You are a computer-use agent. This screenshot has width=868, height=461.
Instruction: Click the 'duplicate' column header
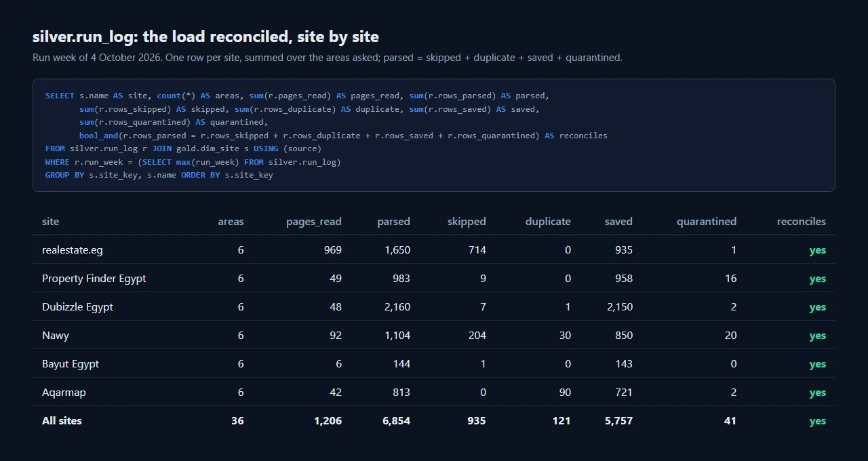point(548,222)
